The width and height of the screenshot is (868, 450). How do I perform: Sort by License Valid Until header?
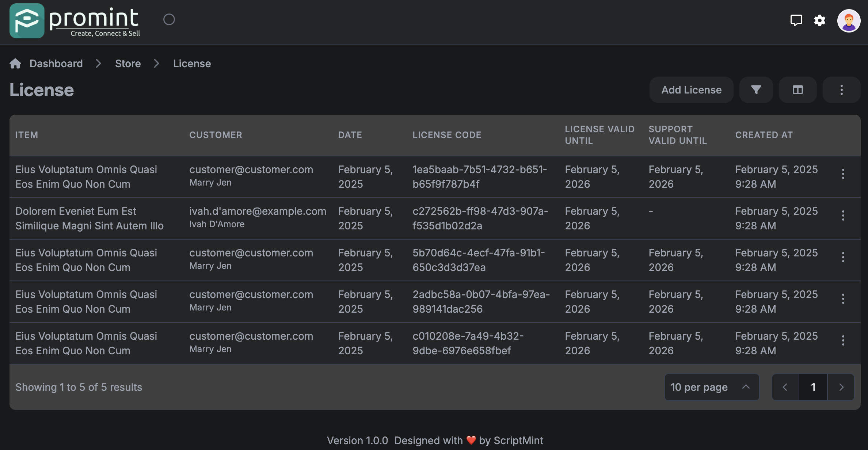pos(599,135)
